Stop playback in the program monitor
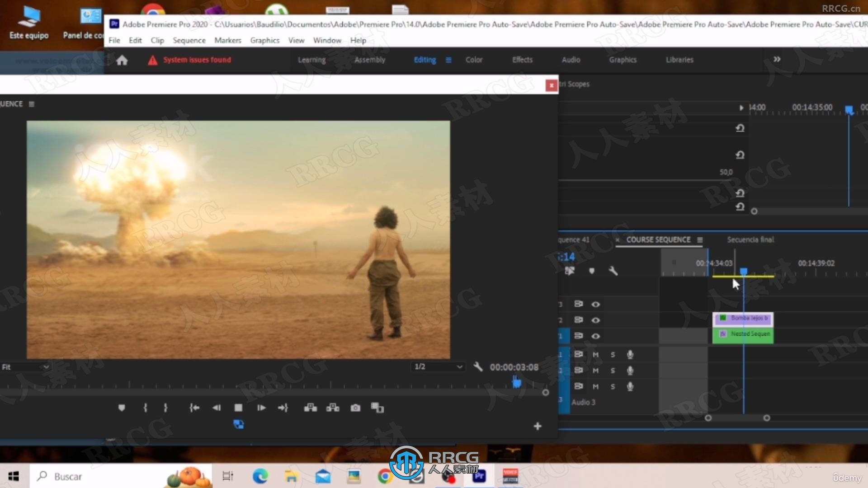 238,408
